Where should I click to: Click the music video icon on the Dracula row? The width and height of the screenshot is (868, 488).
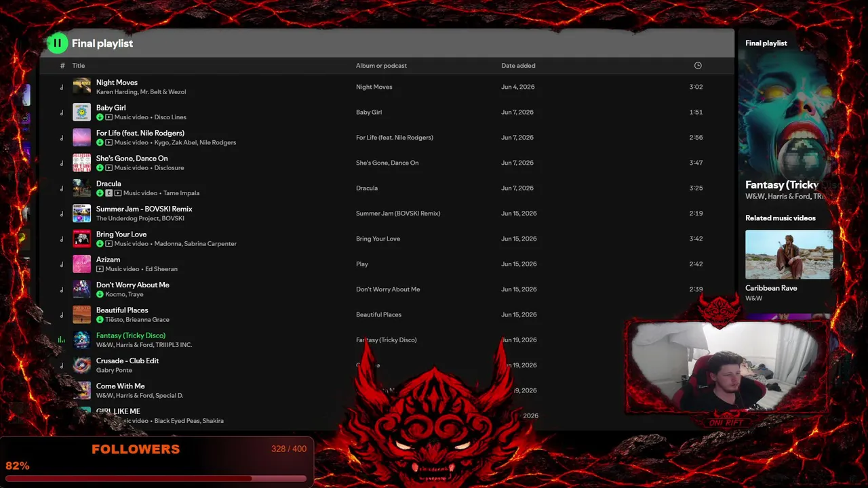[x=117, y=193]
